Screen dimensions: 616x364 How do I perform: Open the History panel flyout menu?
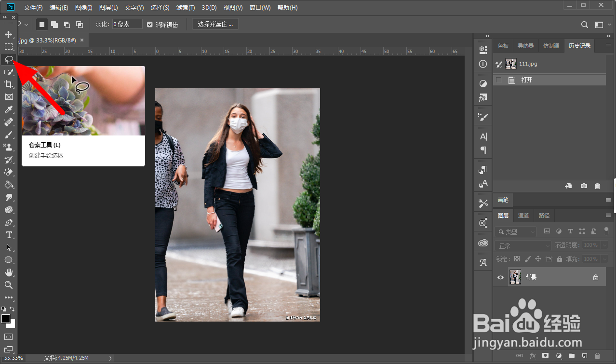pyautogui.click(x=608, y=46)
